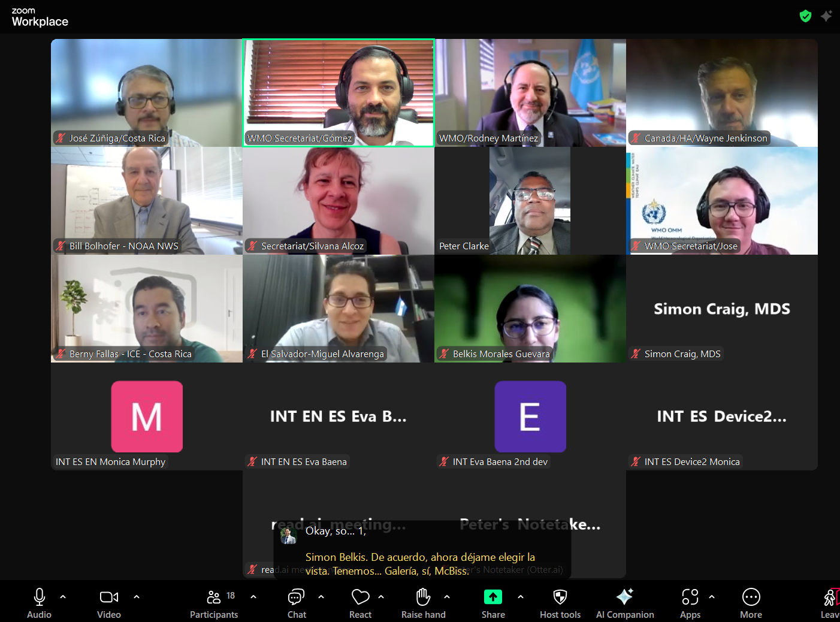Click the Audio microphone icon
This screenshot has height=622, width=840.
40,597
